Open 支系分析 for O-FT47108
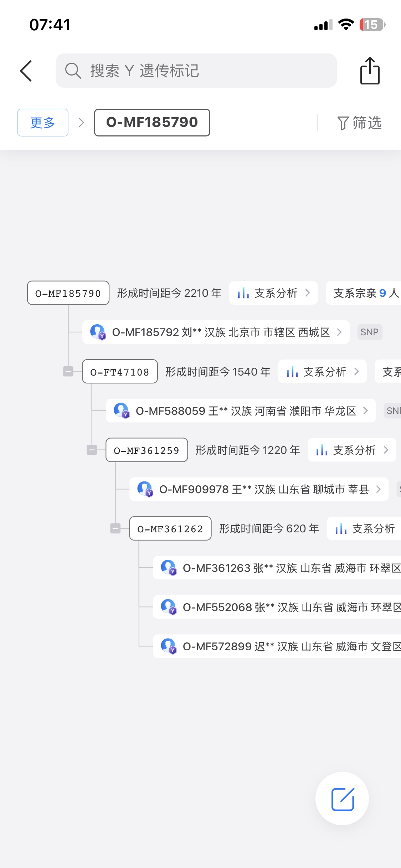Viewport: 401px width, 868px height. click(x=322, y=372)
